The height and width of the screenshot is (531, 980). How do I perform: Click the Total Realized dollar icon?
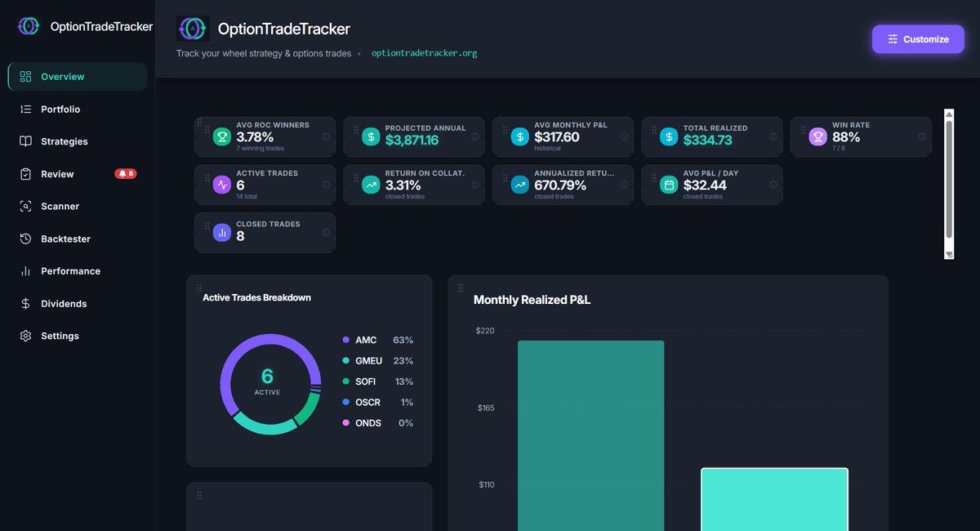click(669, 137)
